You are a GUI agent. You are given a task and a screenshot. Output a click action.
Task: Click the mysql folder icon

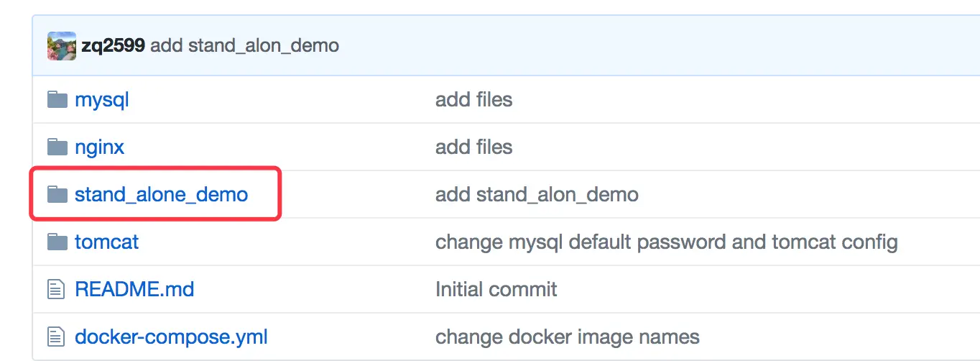pyautogui.click(x=57, y=99)
